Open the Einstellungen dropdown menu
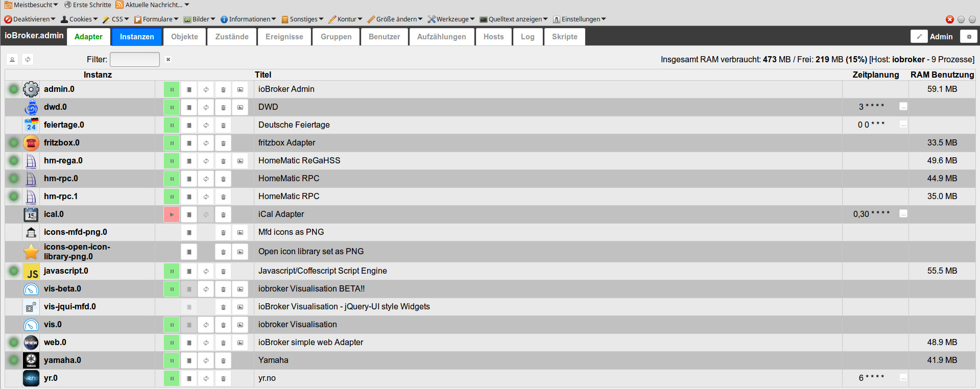Screen dimensions: 980x389 pos(580,19)
